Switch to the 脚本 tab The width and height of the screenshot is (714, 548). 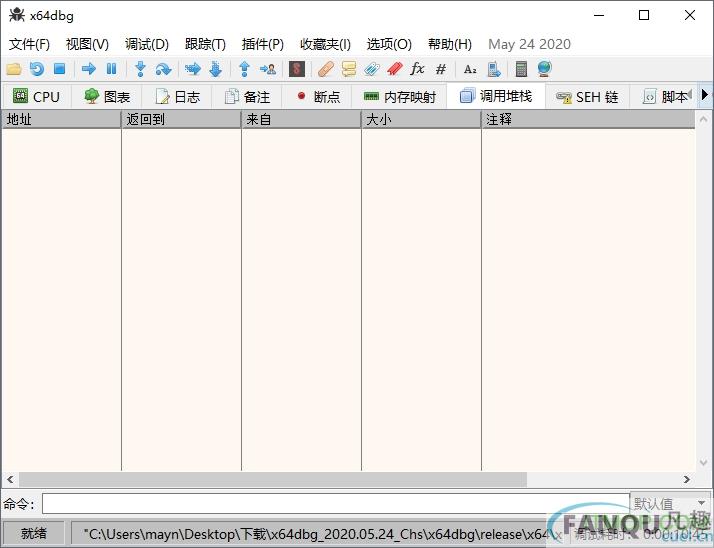(x=664, y=97)
